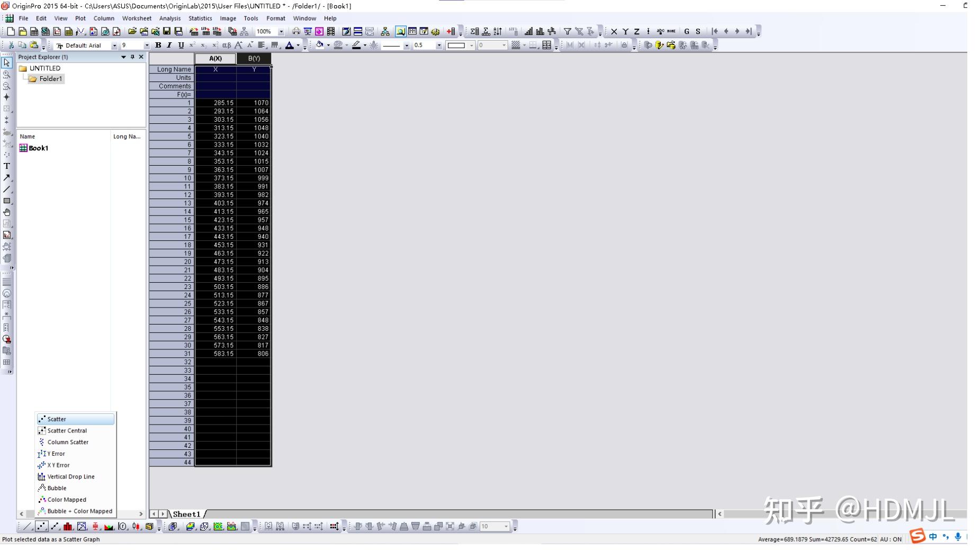
Task: Click the Column/Bar chart icon in the bottom toolbar
Action: coord(68,527)
